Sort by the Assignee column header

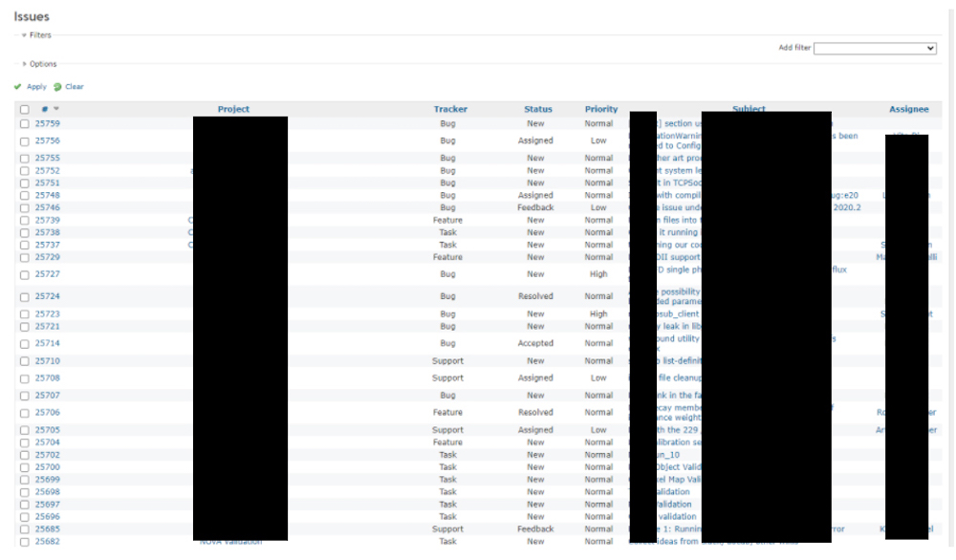pyautogui.click(x=908, y=110)
